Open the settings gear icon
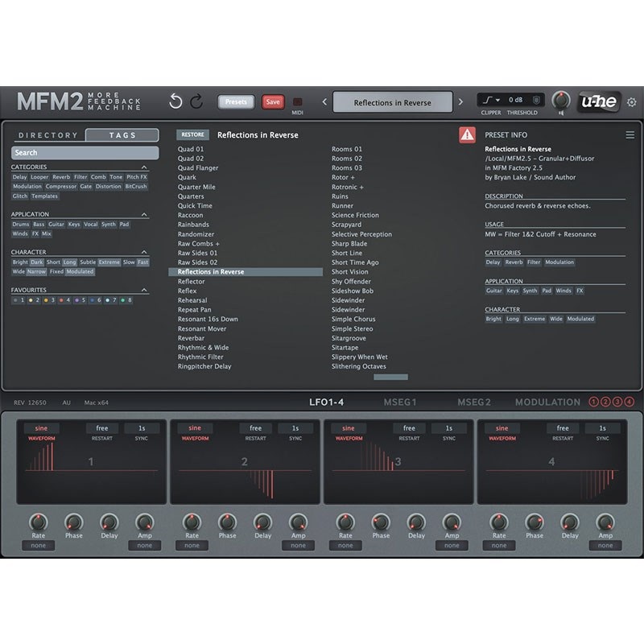The image size is (644, 644). click(x=632, y=102)
